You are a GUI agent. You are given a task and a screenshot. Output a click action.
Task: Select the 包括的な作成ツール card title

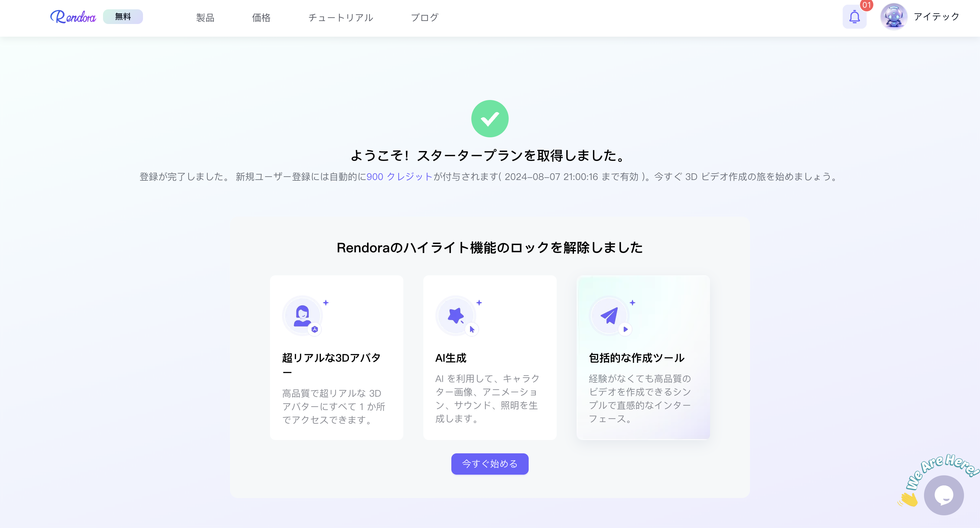(x=637, y=358)
